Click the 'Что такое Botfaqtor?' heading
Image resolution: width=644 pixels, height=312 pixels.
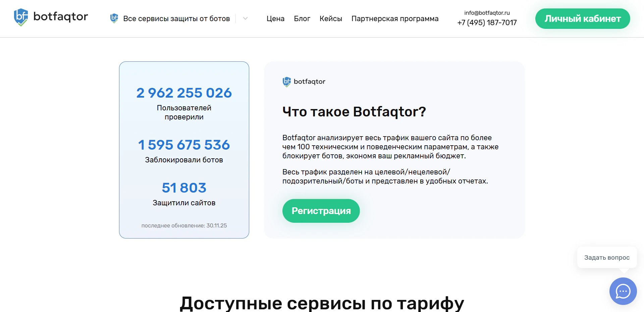tap(354, 112)
